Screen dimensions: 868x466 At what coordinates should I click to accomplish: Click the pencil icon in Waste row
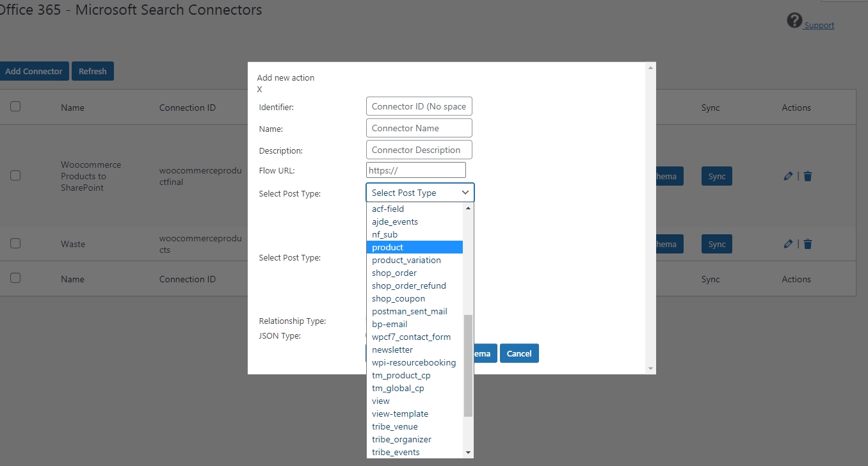click(788, 244)
